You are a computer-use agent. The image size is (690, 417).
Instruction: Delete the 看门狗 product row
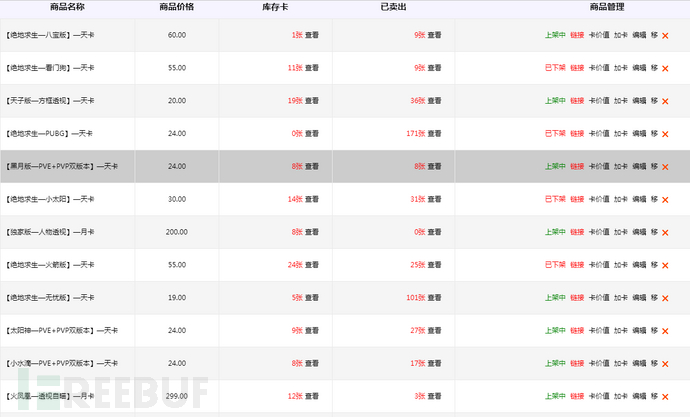pos(665,69)
